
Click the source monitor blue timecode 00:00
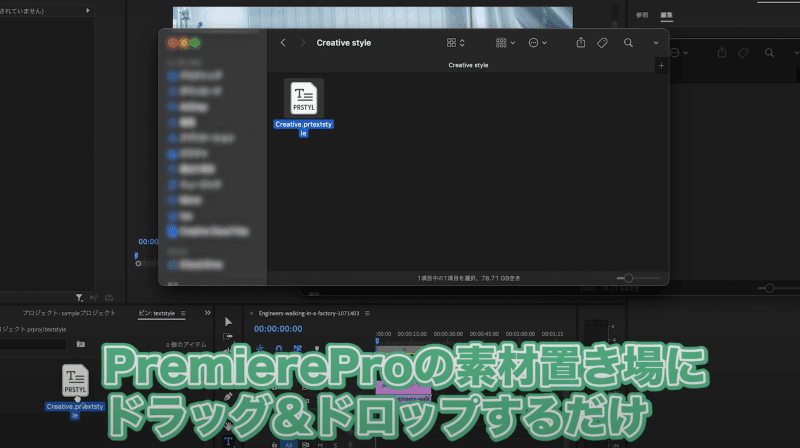point(148,242)
